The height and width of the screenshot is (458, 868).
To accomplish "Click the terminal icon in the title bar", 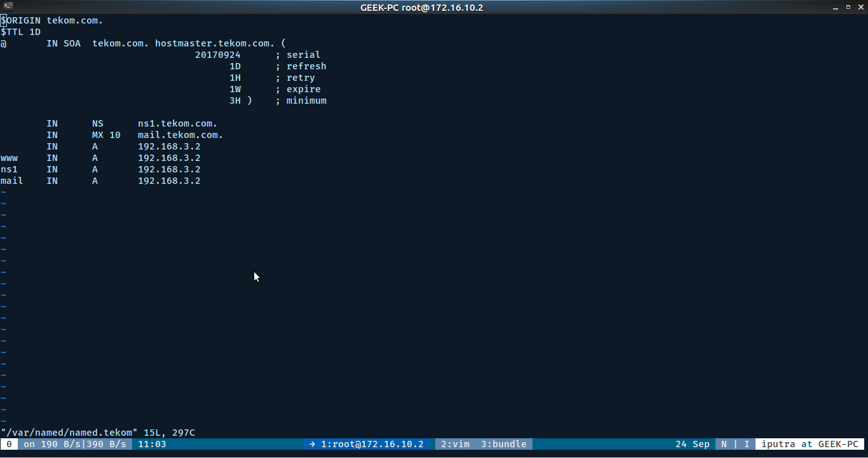I will click(8, 6).
